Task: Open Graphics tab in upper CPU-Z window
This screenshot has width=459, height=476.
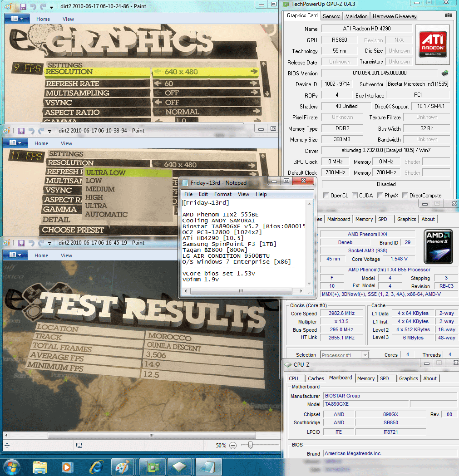Action: (406, 219)
